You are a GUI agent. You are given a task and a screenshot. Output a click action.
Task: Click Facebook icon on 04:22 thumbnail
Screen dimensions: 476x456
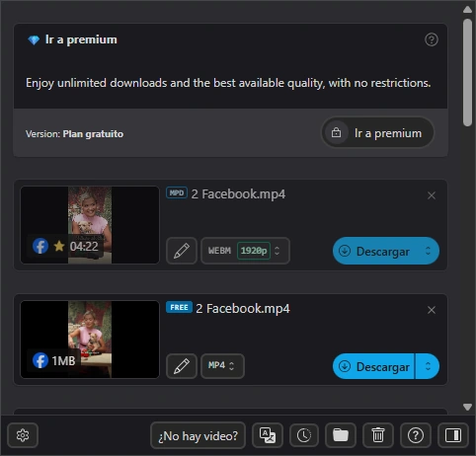[40, 246]
